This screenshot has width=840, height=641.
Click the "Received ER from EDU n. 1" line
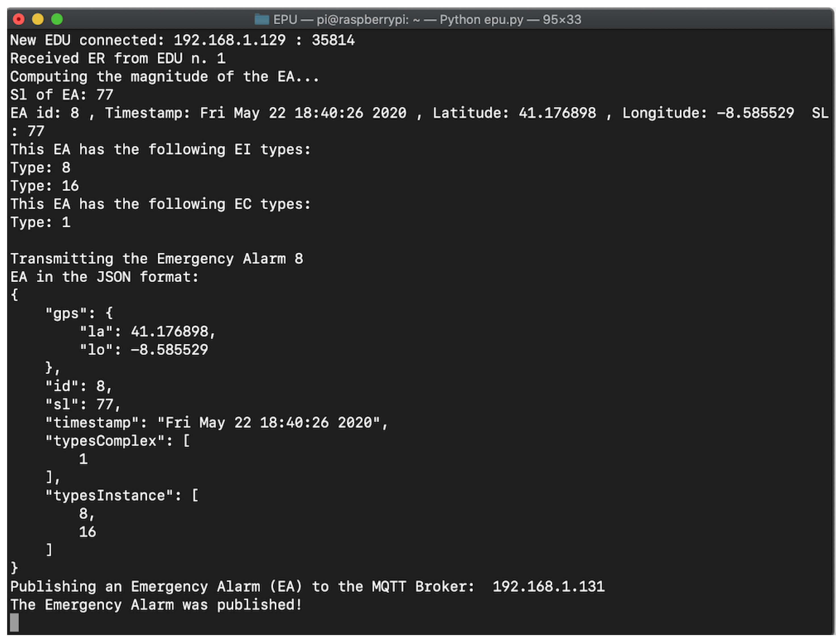click(x=118, y=58)
